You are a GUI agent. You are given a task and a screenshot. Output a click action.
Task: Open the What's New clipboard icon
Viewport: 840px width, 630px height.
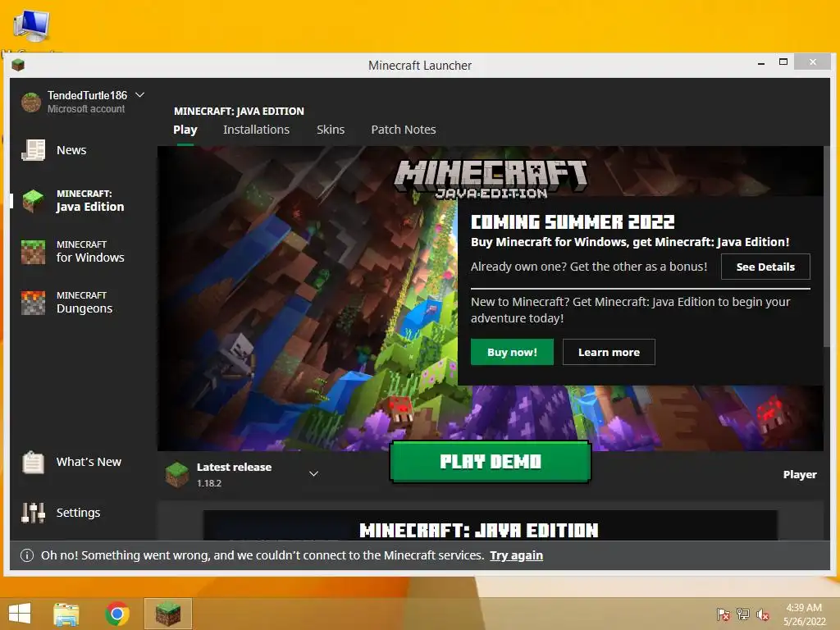click(33, 462)
